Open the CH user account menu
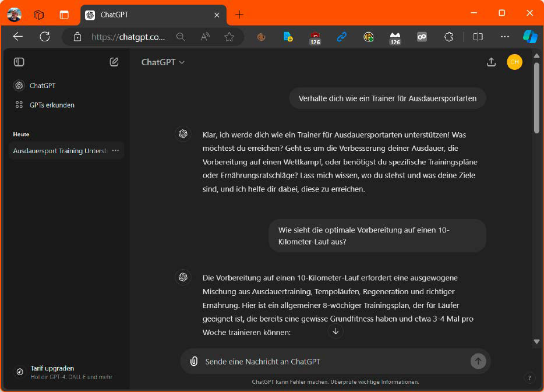This screenshot has width=544, height=392. 514,62
